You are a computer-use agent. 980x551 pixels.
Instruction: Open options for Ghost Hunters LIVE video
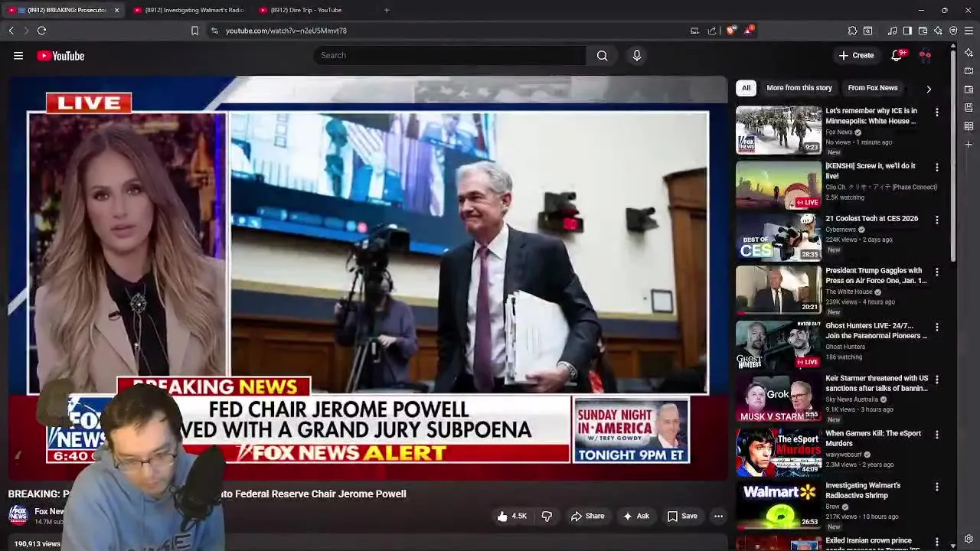[x=936, y=327]
